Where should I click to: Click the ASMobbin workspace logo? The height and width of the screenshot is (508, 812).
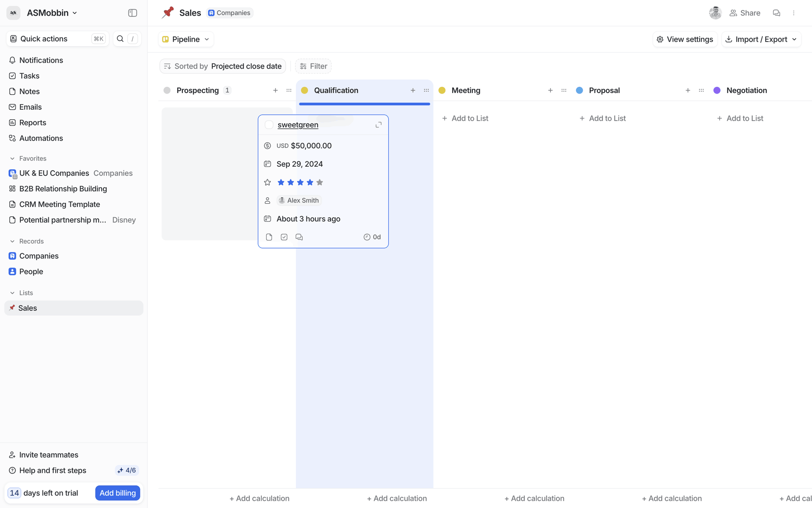pos(14,13)
